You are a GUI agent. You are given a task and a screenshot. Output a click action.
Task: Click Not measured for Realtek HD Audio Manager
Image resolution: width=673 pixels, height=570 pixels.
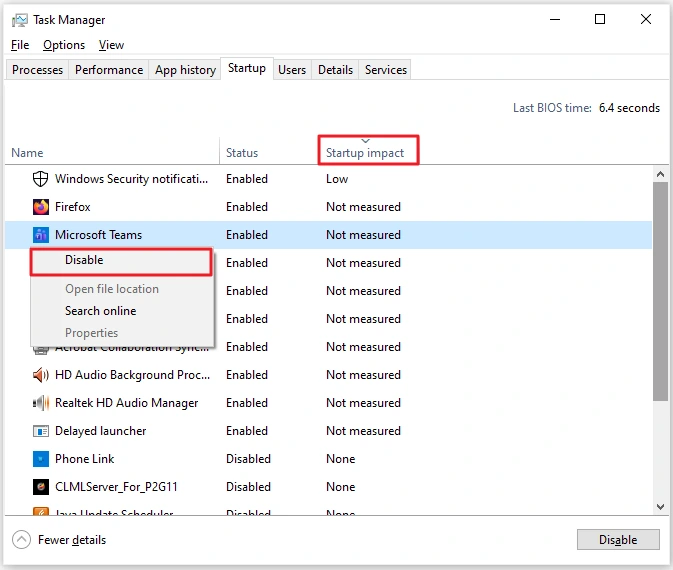pos(363,403)
